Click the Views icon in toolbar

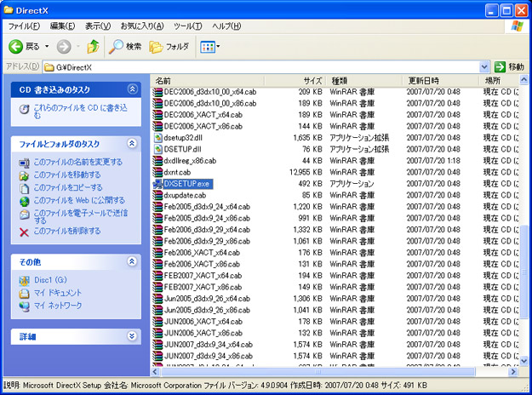[x=208, y=47]
